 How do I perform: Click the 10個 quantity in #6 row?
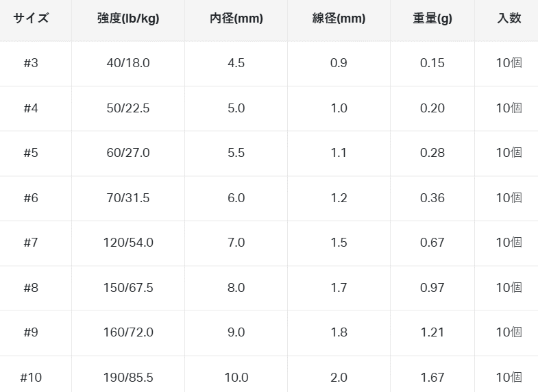point(509,198)
